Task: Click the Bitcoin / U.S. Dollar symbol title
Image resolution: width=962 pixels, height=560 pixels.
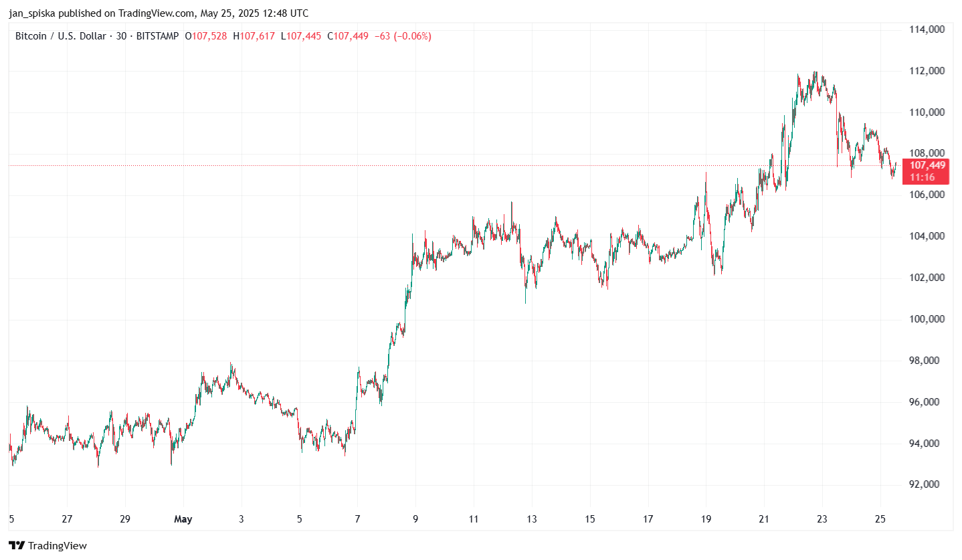Action: pyautogui.click(x=60, y=36)
